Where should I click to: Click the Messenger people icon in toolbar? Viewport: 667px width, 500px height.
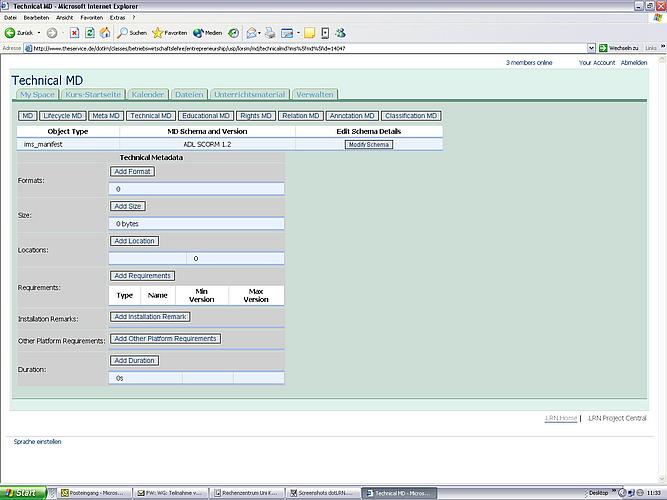340,33
